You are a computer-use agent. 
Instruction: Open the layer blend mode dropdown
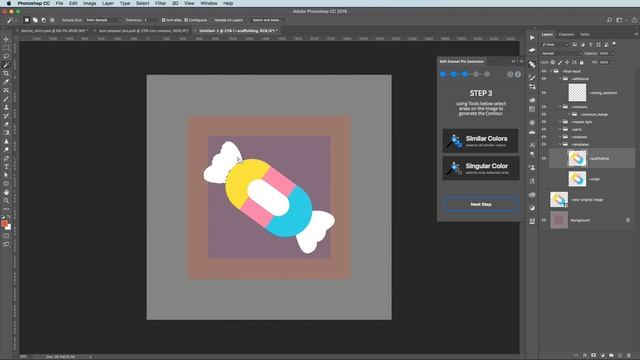click(x=561, y=53)
